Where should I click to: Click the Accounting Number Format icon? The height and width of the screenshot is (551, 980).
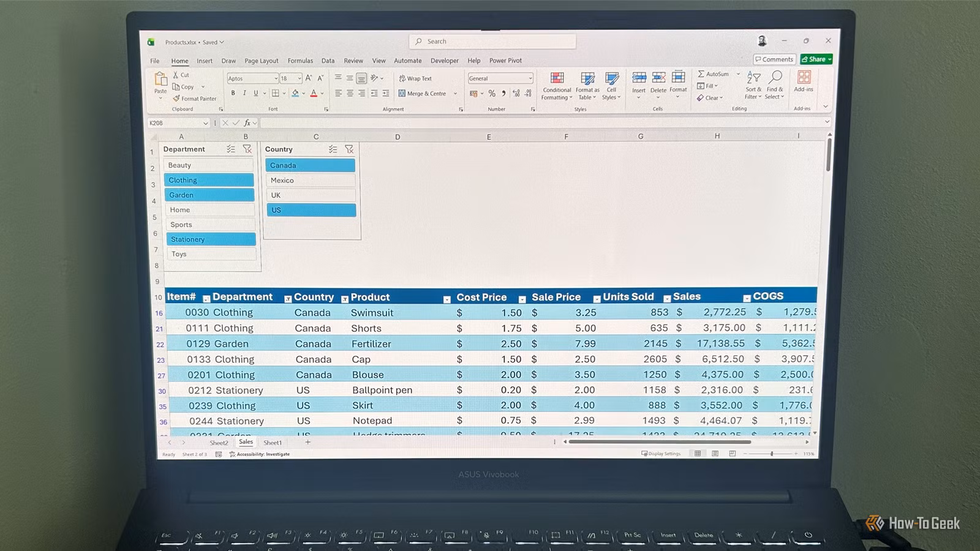[473, 93]
